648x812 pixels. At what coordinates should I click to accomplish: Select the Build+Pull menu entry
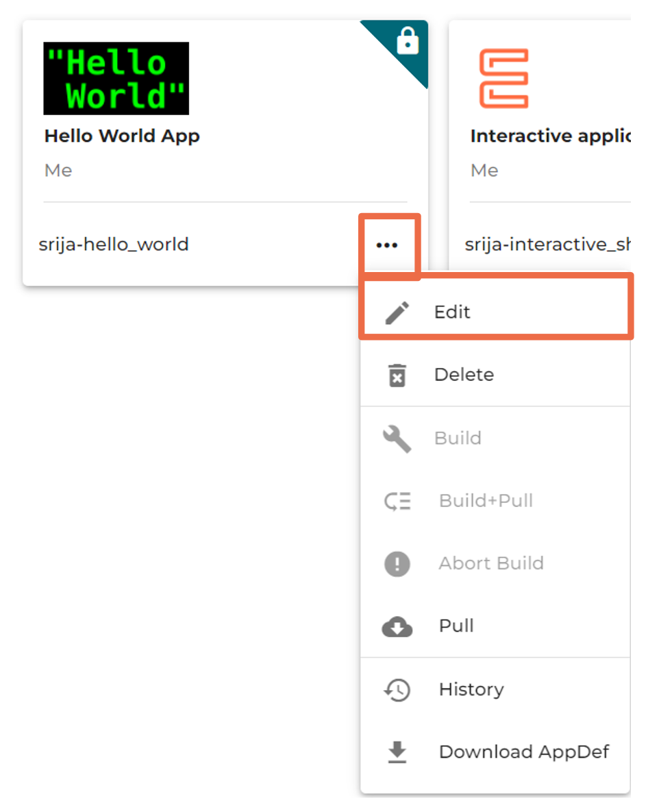pyautogui.click(x=495, y=501)
